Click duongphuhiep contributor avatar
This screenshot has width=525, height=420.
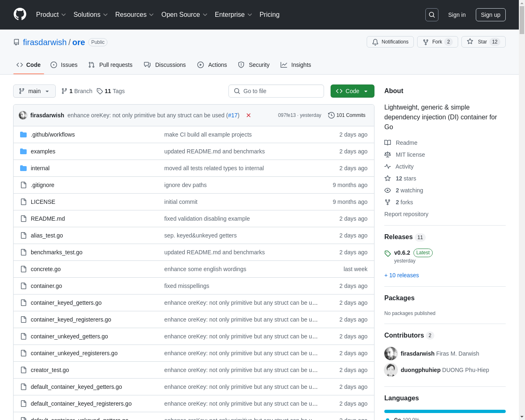(x=391, y=370)
